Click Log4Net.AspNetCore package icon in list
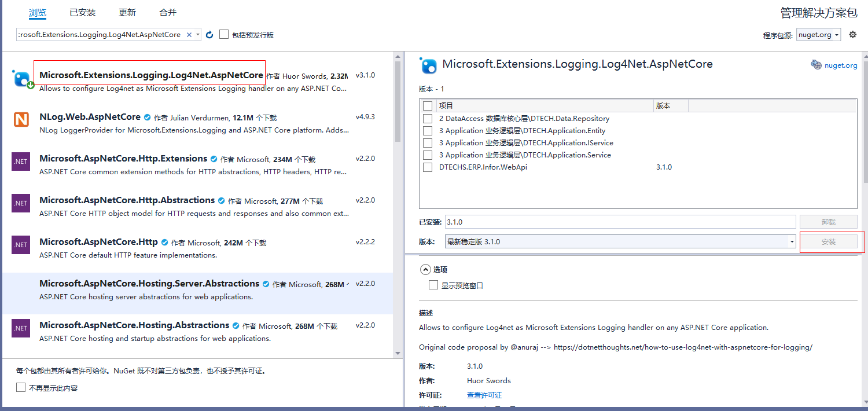 click(x=23, y=78)
